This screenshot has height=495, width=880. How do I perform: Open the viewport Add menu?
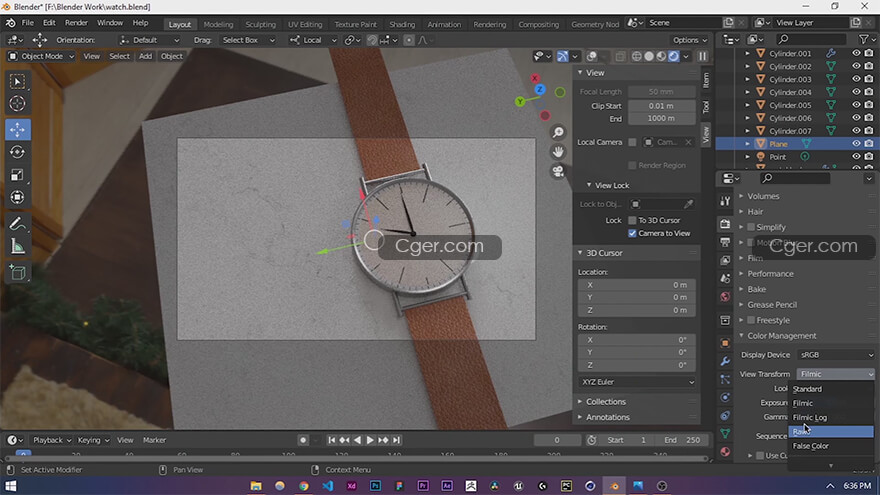[x=145, y=56]
